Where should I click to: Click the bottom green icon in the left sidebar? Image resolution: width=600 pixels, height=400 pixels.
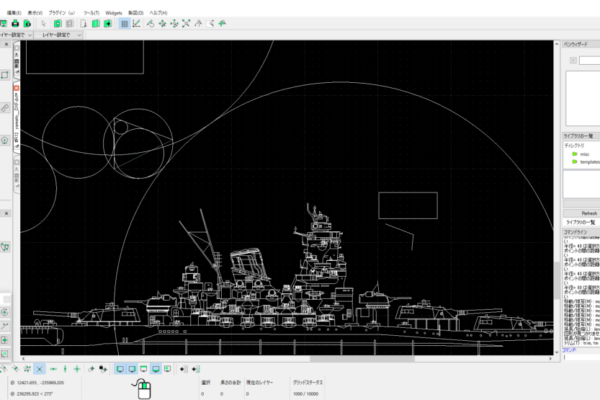coord(5,354)
